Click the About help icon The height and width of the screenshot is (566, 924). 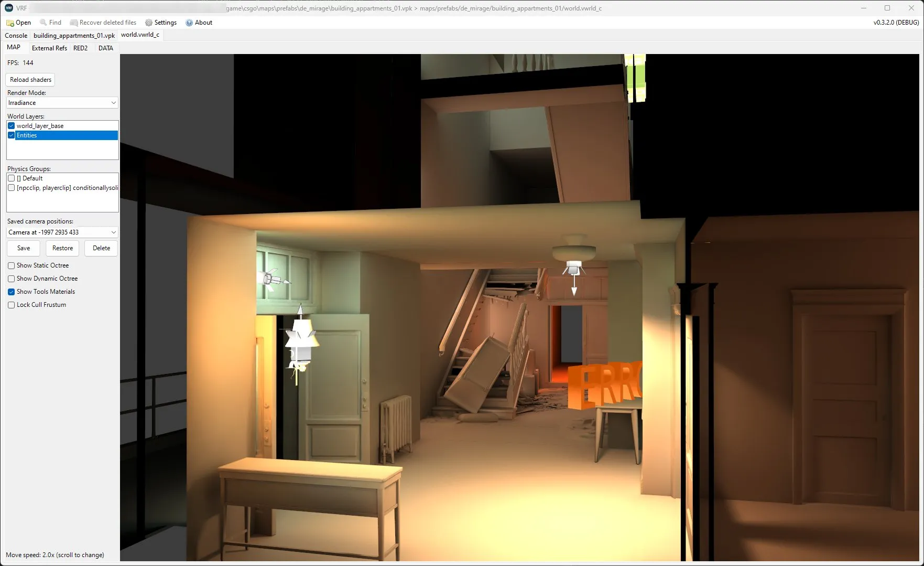pyautogui.click(x=189, y=23)
